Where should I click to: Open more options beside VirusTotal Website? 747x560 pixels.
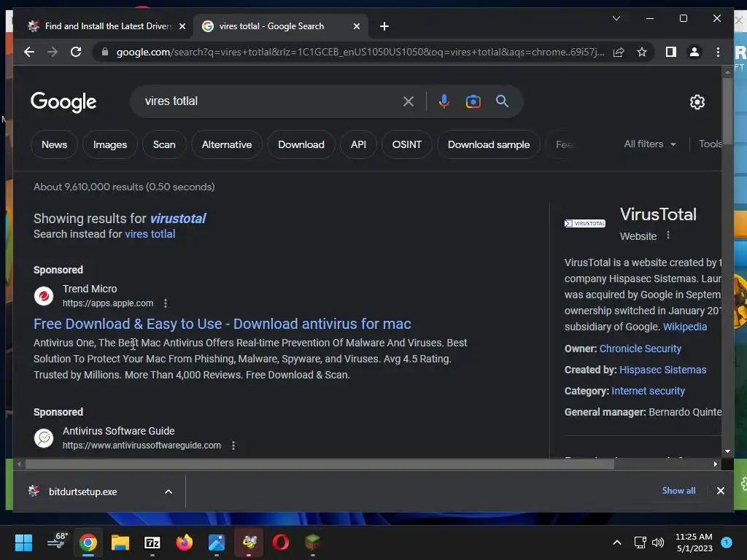pyautogui.click(x=668, y=236)
